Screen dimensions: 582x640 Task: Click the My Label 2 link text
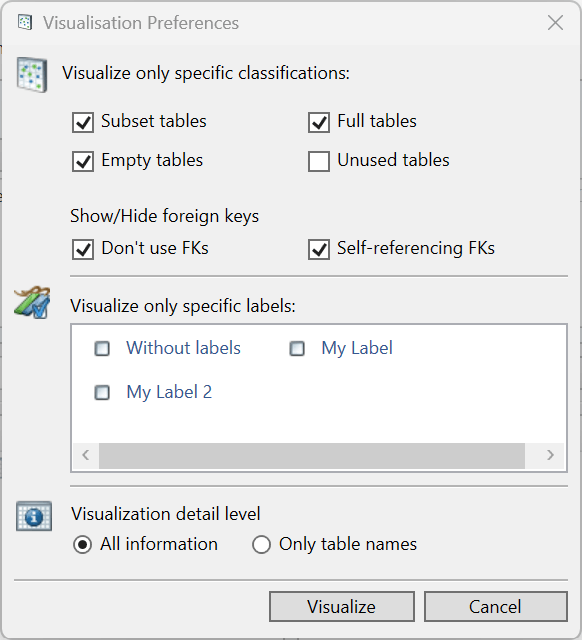pyautogui.click(x=169, y=392)
